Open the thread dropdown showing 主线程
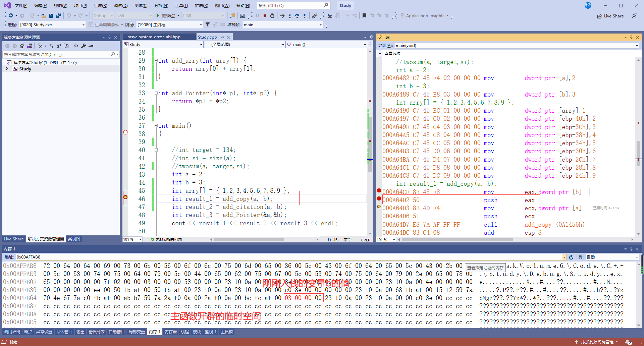This screenshot has height=346, width=644. tap(170, 25)
